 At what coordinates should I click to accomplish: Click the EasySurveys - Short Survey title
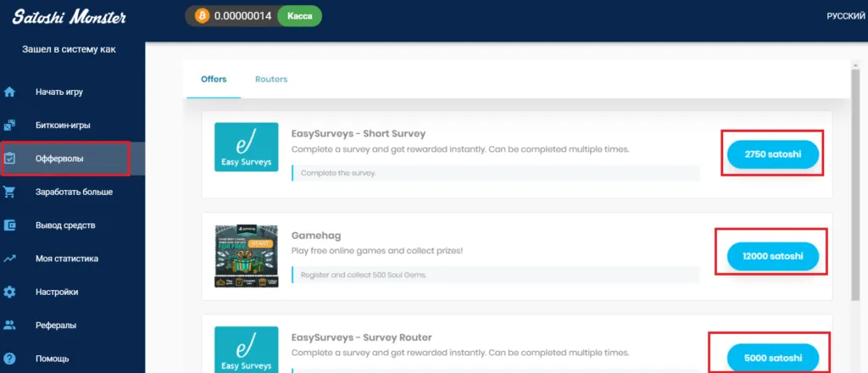tap(359, 133)
